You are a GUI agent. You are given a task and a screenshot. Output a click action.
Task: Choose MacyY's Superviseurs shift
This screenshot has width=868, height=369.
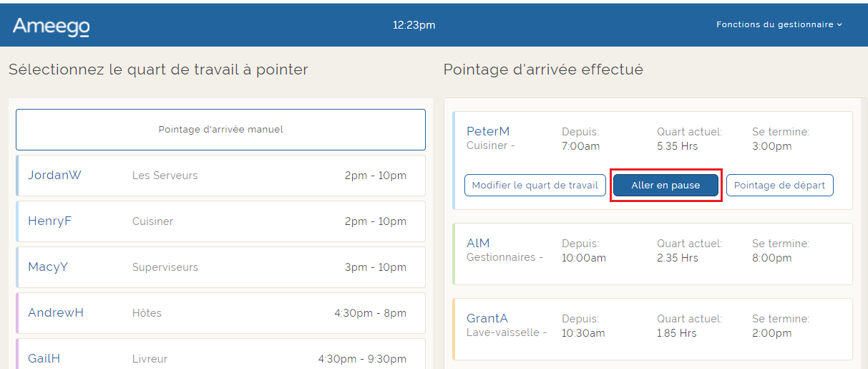[220, 267]
